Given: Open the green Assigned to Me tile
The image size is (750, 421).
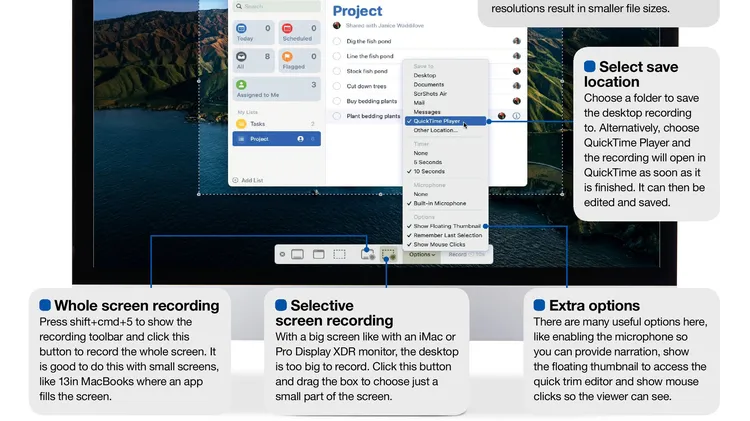Looking at the screenshot, I should click(x=276, y=89).
